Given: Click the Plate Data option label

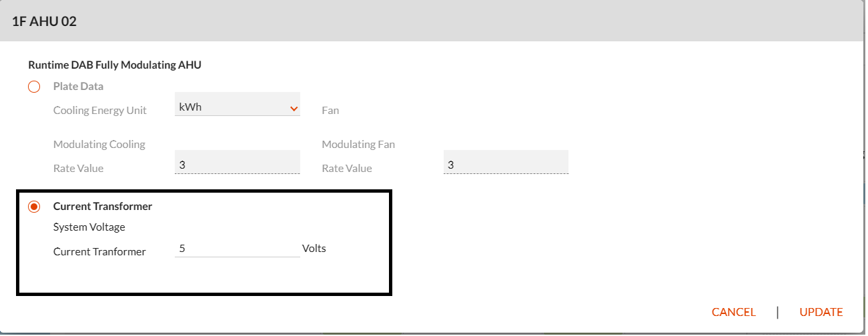Looking at the screenshot, I should tap(78, 87).
